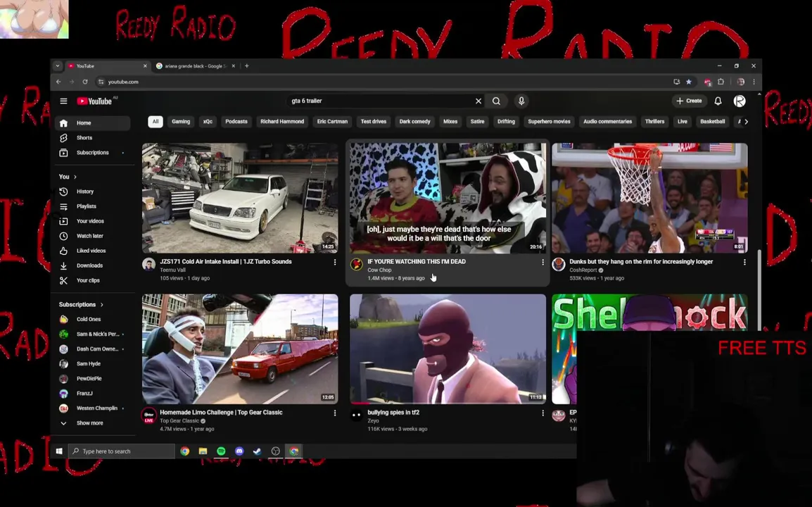Viewport: 812px width, 507px height.
Task: Go to Home in the sidebar
Action: coord(93,123)
